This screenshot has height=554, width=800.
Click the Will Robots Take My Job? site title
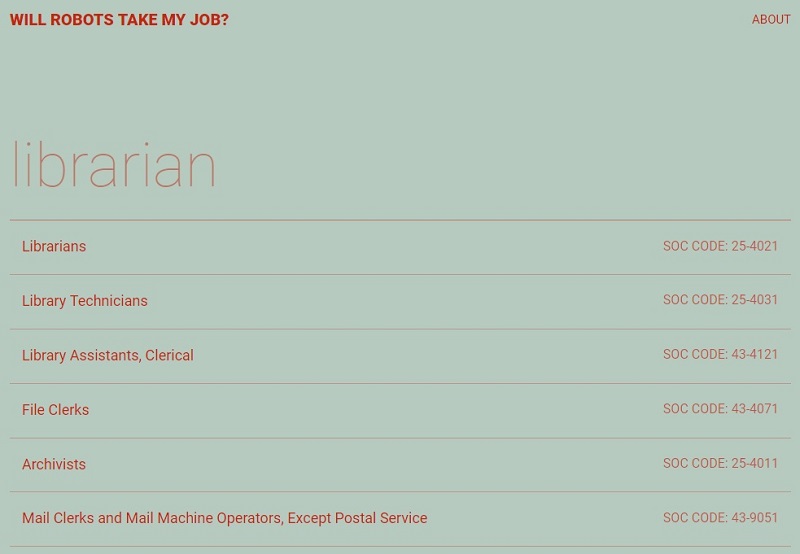pyautogui.click(x=119, y=20)
